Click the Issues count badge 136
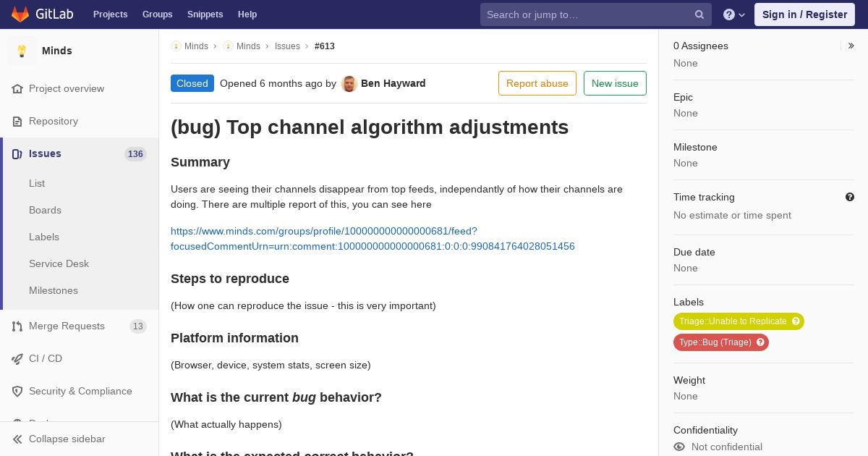The height and width of the screenshot is (456, 868). [x=135, y=153]
